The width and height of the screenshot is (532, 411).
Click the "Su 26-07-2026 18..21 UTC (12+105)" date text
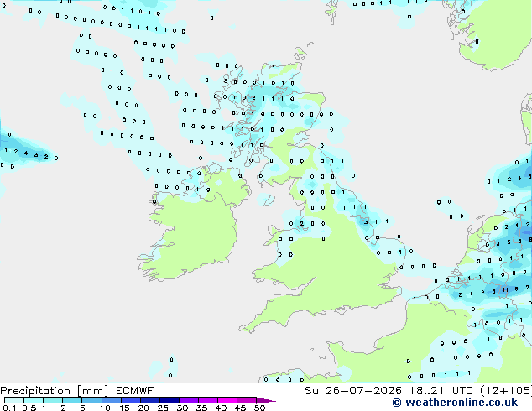418,391
